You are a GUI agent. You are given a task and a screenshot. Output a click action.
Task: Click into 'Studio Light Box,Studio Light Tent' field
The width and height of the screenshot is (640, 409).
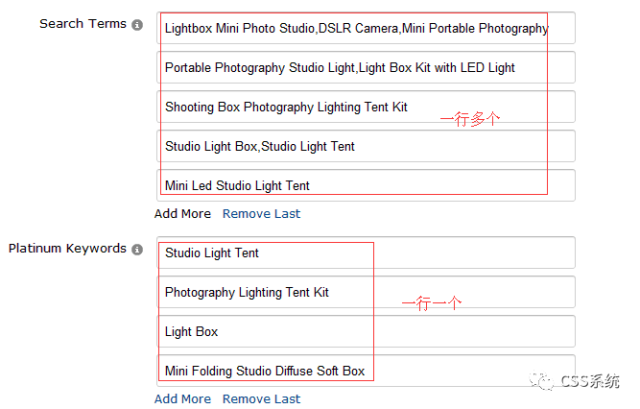[365, 146]
